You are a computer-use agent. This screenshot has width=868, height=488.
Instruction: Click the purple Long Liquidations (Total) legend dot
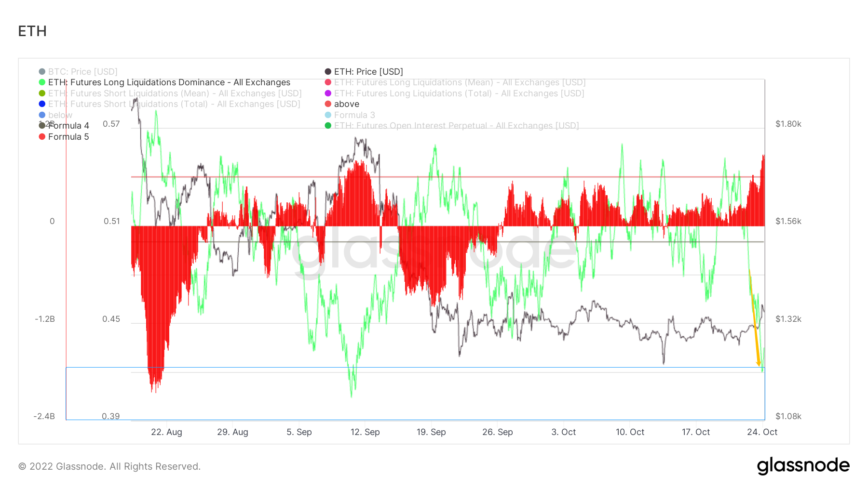[328, 93]
